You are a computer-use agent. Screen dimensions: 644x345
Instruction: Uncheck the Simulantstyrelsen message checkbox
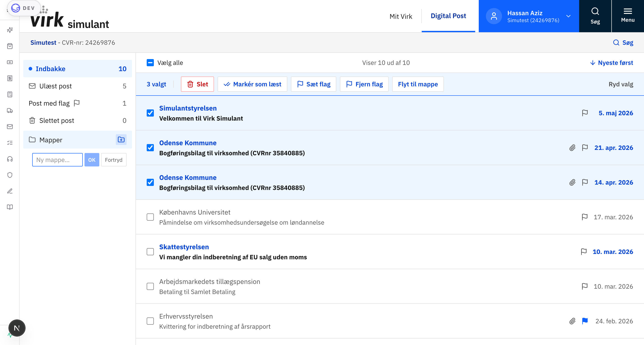pyautogui.click(x=150, y=113)
